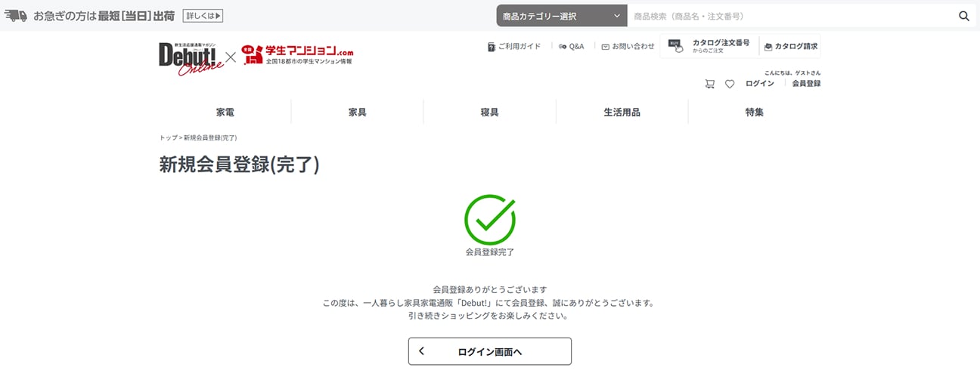Click the ログイン画面へ button

pyautogui.click(x=490, y=351)
